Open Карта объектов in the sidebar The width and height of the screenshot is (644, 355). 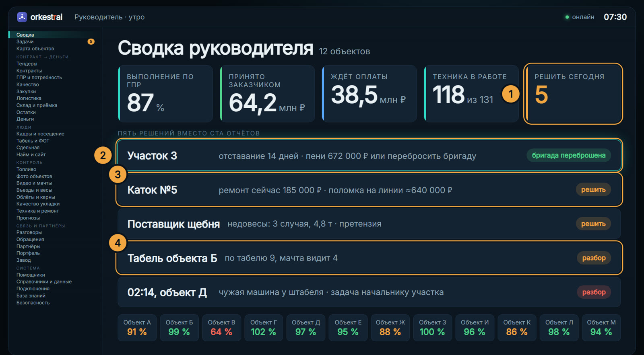point(35,49)
